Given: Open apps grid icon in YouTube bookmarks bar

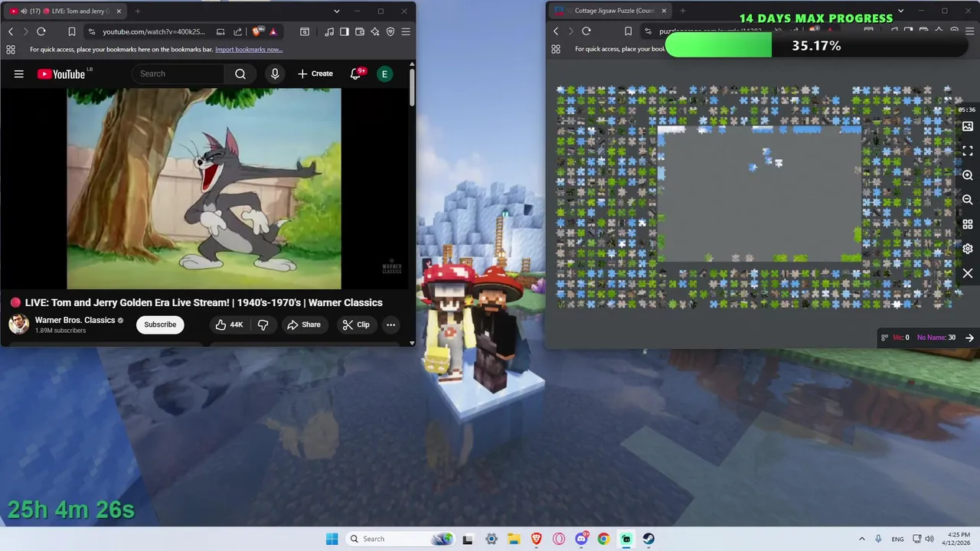Looking at the screenshot, I should 11,49.
